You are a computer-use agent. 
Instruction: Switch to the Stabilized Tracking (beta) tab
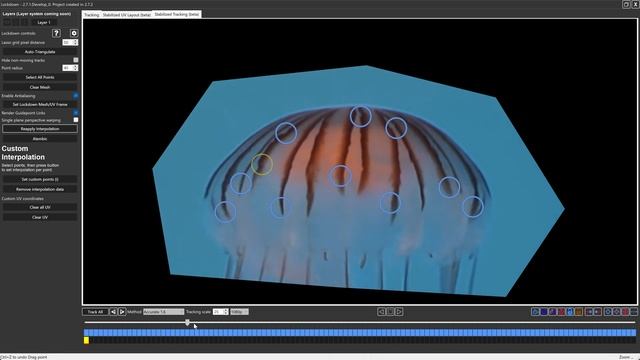click(x=177, y=14)
